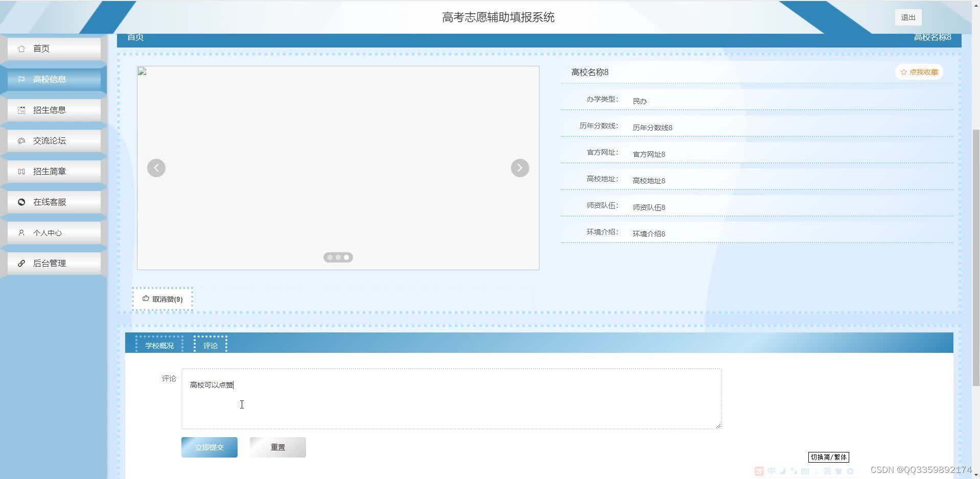
Task: Click the 办学类型: label
Action: pyautogui.click(x=602, y=99)
